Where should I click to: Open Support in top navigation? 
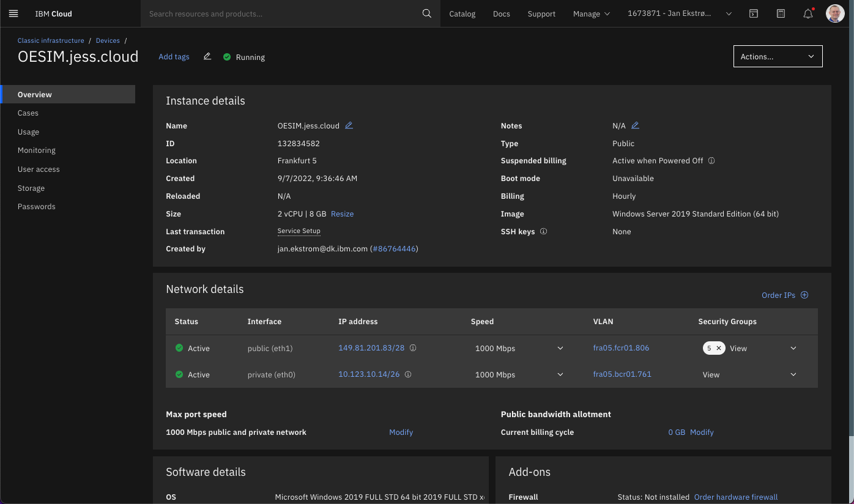[x=541, y=13]
